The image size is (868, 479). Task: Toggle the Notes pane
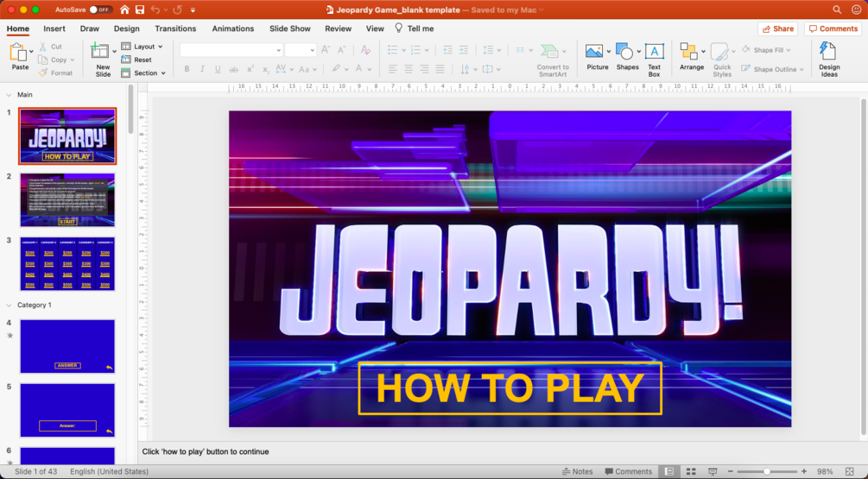tap(578, 471)
